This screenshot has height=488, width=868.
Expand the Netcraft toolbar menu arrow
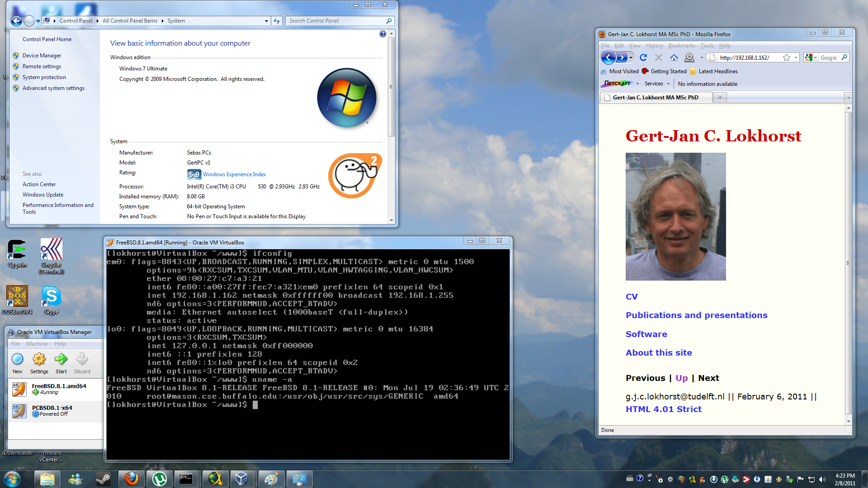pos(637,84)
